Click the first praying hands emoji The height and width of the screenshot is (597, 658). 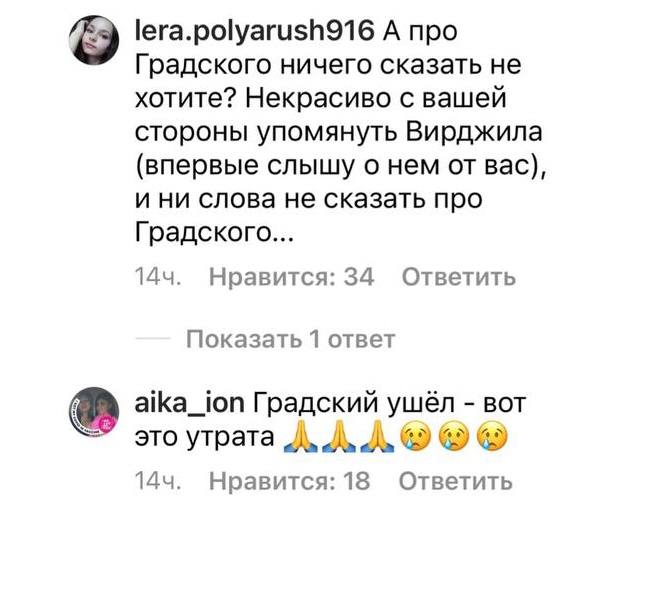(300, 437)
